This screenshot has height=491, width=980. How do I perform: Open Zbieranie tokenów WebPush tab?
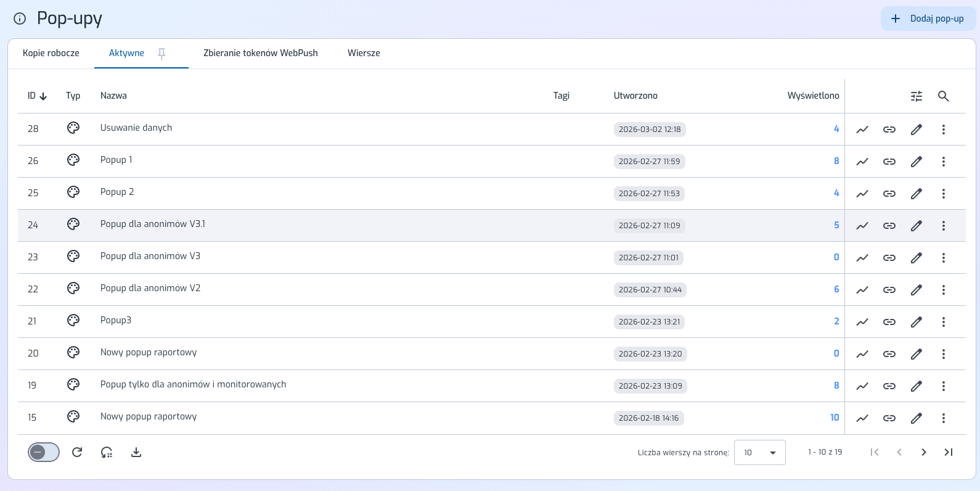pos(261,54)
